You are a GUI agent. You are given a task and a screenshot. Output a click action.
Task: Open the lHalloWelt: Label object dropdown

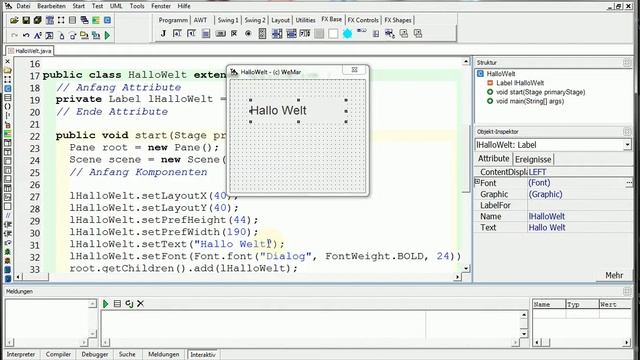coord(627,145)
